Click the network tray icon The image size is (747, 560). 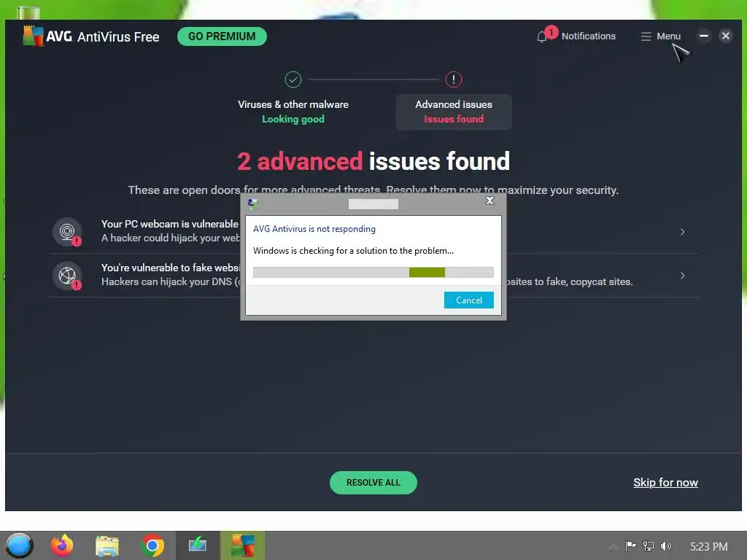(x=649, y=545)
